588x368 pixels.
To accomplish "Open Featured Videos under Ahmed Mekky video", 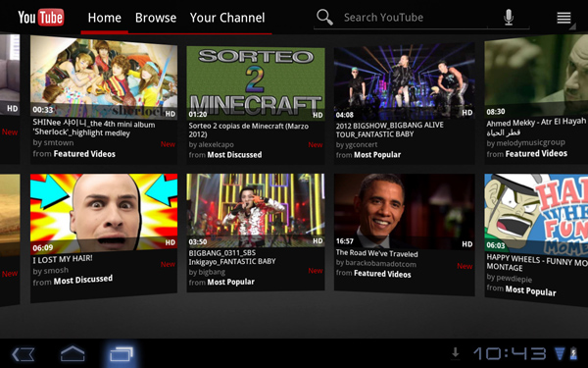I will point(536,154).
